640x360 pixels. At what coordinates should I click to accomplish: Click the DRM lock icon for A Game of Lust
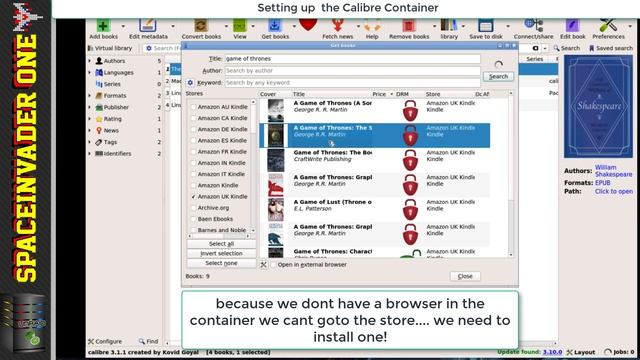(x=410, y=210)
